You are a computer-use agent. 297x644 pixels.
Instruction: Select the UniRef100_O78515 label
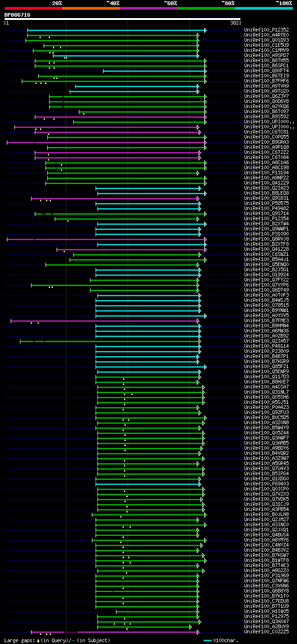tap(266, 305)
